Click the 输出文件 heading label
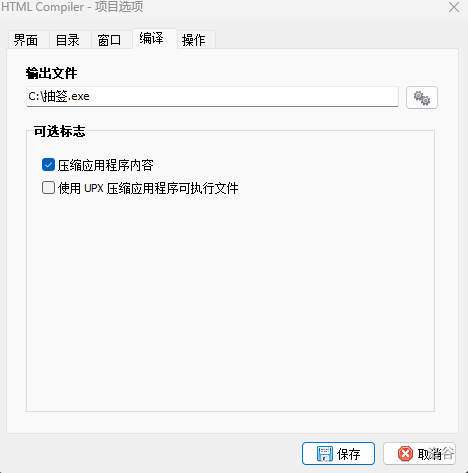The width and height of the screenshot is (468, 473). point(51,73)
